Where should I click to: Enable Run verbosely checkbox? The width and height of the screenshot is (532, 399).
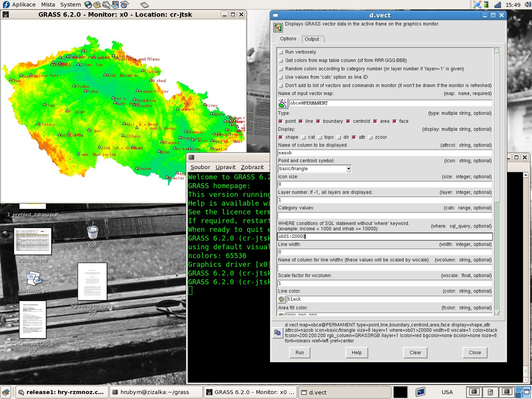coord(281,52)
